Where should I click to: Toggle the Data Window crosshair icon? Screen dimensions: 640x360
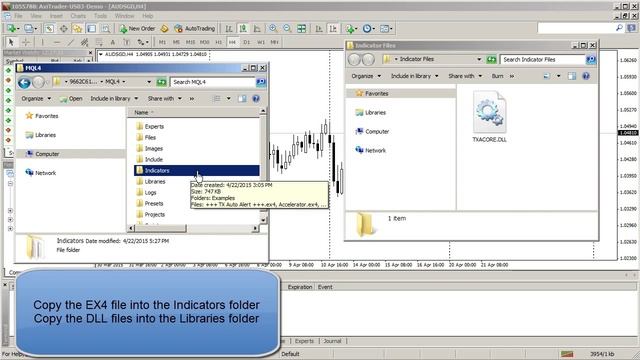tap(64, 29)
